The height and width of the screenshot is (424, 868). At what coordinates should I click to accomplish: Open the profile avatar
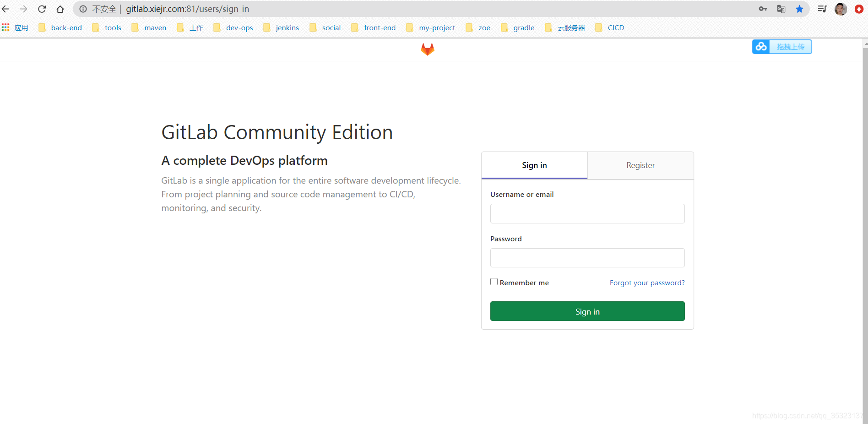841,9
